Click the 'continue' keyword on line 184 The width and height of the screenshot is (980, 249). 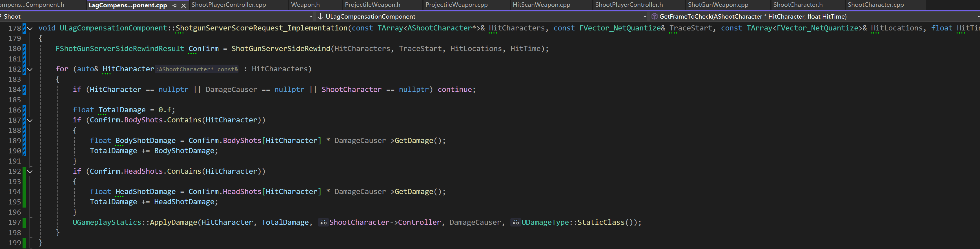tap(454, 89)
